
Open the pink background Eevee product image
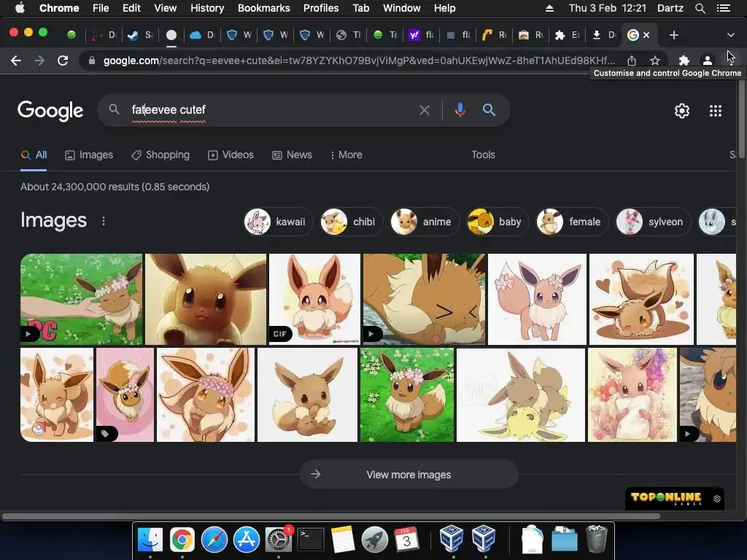[125, 394]
